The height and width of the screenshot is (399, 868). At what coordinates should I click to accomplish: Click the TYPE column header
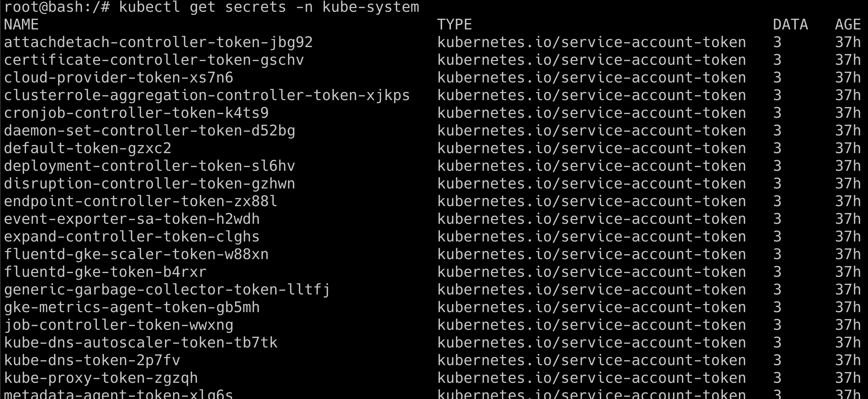[455, 25]
